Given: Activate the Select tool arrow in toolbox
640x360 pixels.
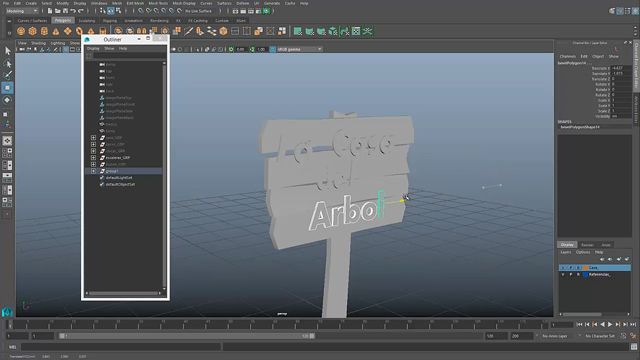Looking at the screenshot, I should [7, 51].
